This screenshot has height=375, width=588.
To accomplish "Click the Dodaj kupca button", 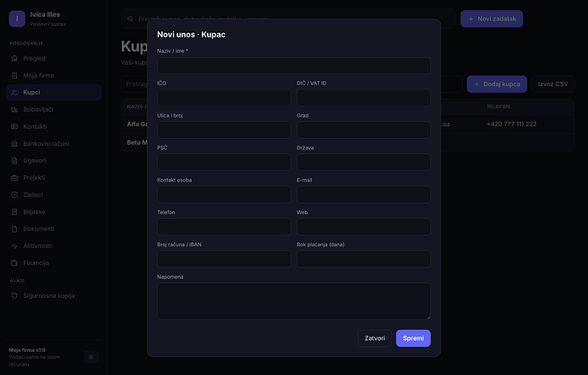I will pyautogui.click(x=497, y=84).
